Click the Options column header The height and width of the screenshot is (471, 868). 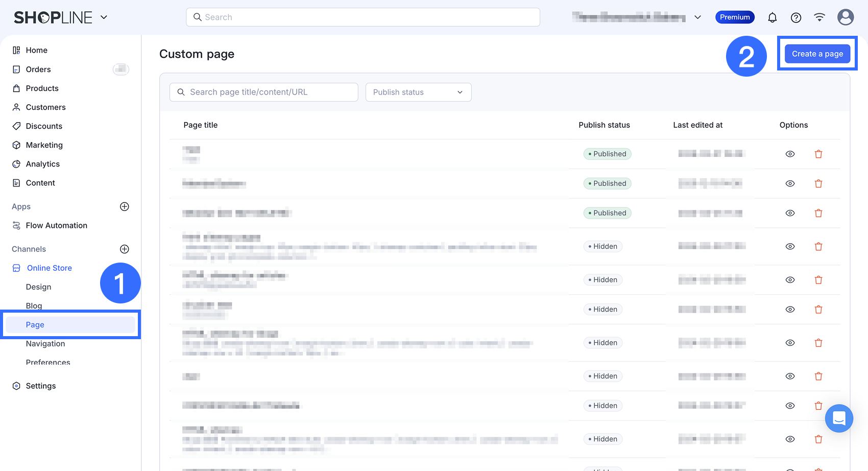click(x=793, y=125)
